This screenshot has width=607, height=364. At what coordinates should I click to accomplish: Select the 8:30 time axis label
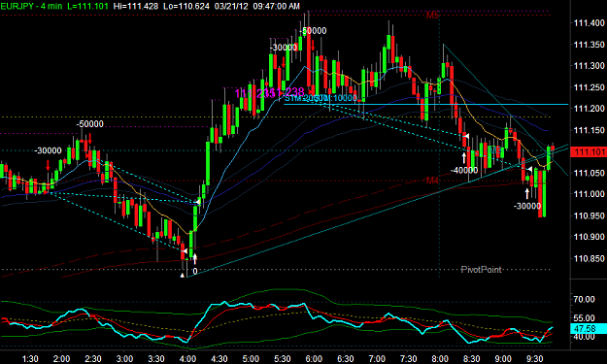point(471,358)
